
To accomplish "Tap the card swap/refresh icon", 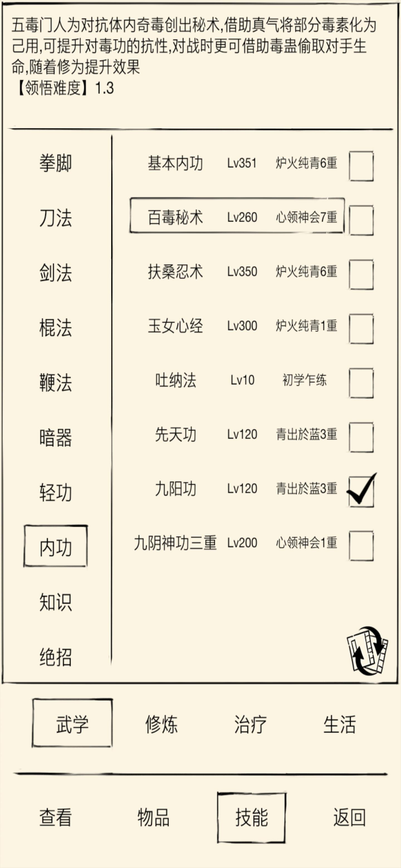I will pos(367,651).
